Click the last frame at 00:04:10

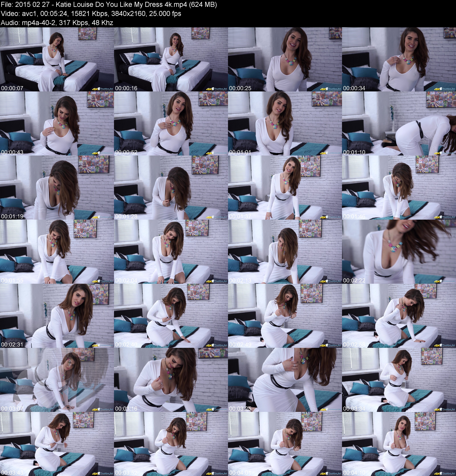tap(399, 444)
